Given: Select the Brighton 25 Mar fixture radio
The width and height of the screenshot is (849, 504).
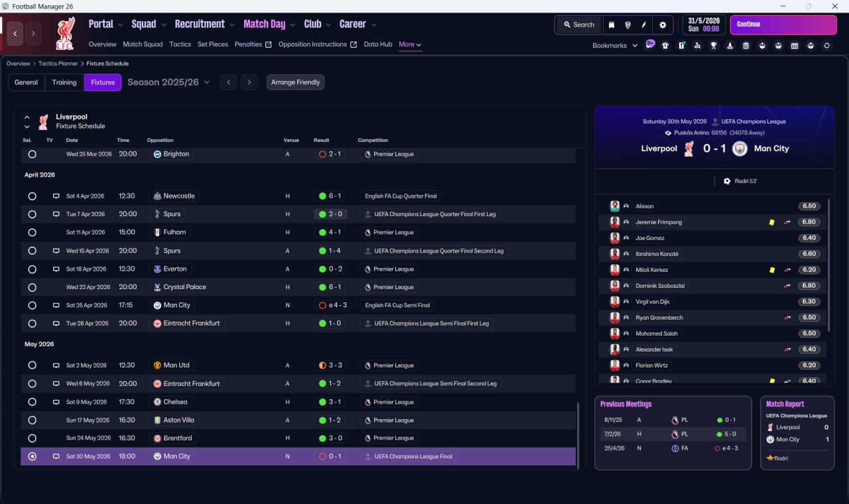Looking at the screenshot, I should [x=32, y=154].
